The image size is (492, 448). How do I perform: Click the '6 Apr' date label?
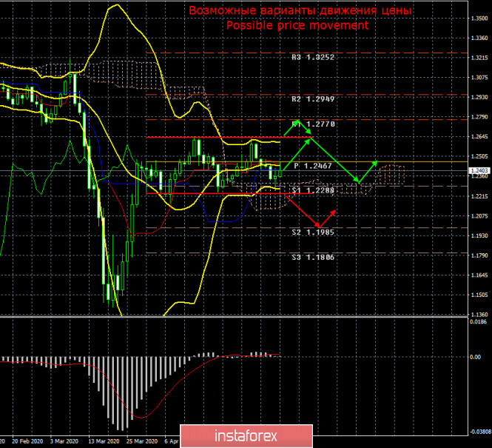172,441
